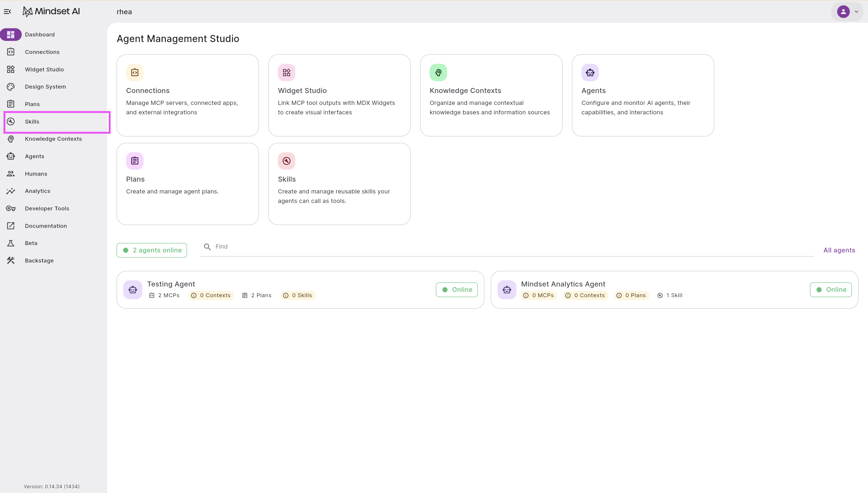The height and width of the screenshot is (493, 868).
Task: Click Testing Agent's 0 Skills badge
Action: 298,295
